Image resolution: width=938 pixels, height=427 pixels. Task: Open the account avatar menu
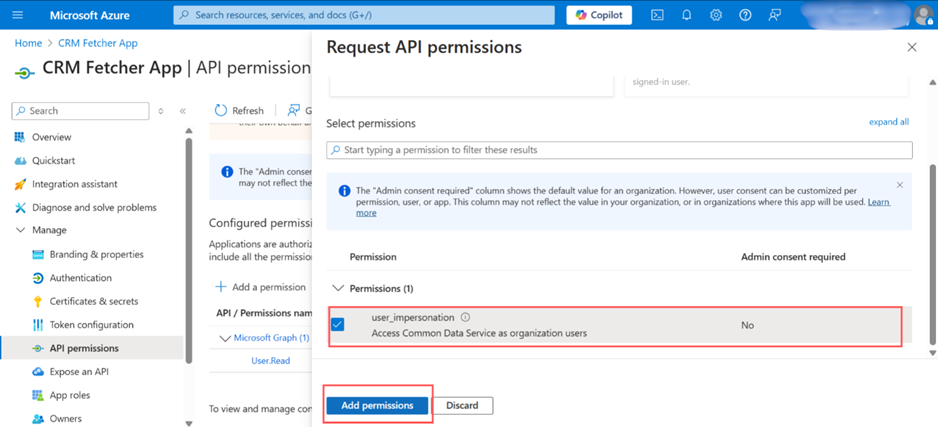coord(924,16)
